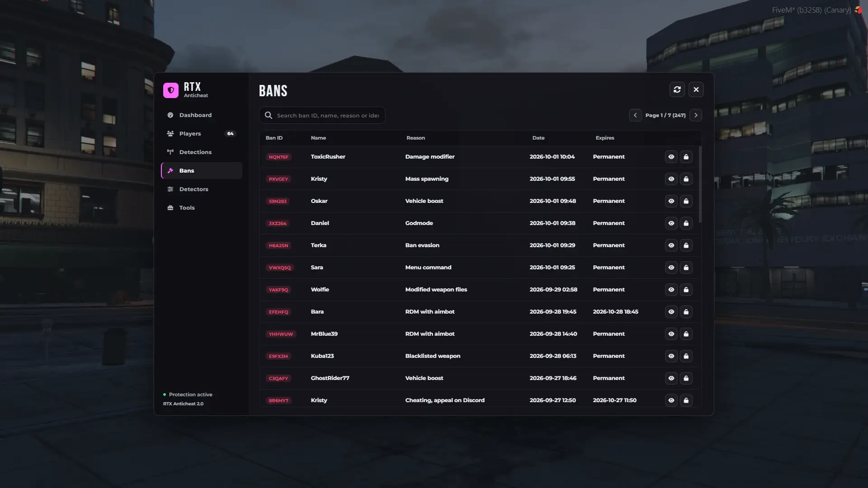Click the lock icon for GhostRider77
868x488 pixels.
click(x=686, y=378)
